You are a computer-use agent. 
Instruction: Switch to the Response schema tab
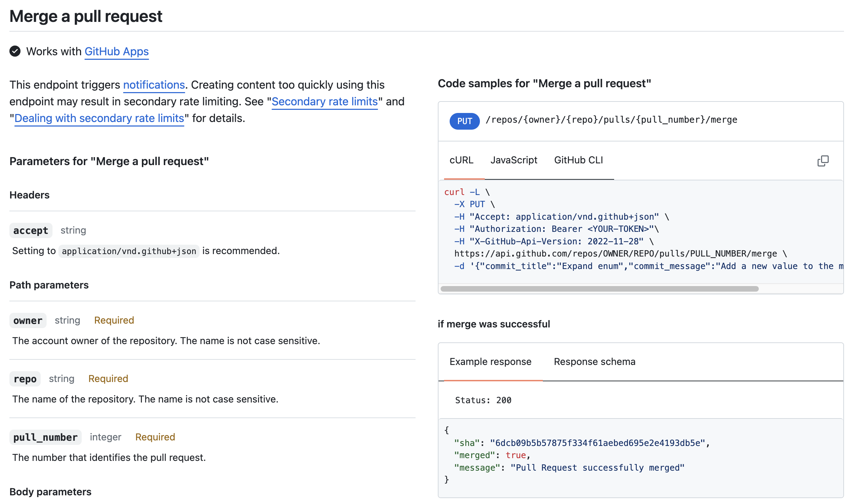[x=595, y=362]
